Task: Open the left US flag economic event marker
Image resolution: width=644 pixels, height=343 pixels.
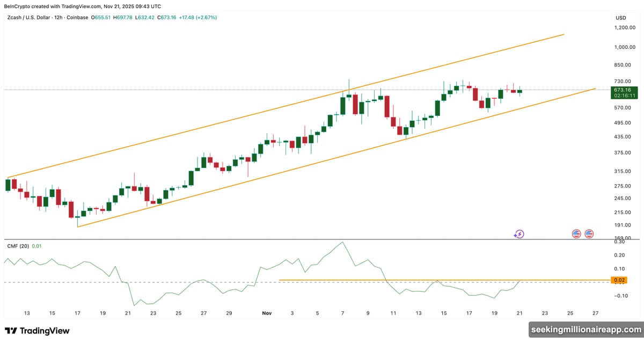Action: coord(575,233)
